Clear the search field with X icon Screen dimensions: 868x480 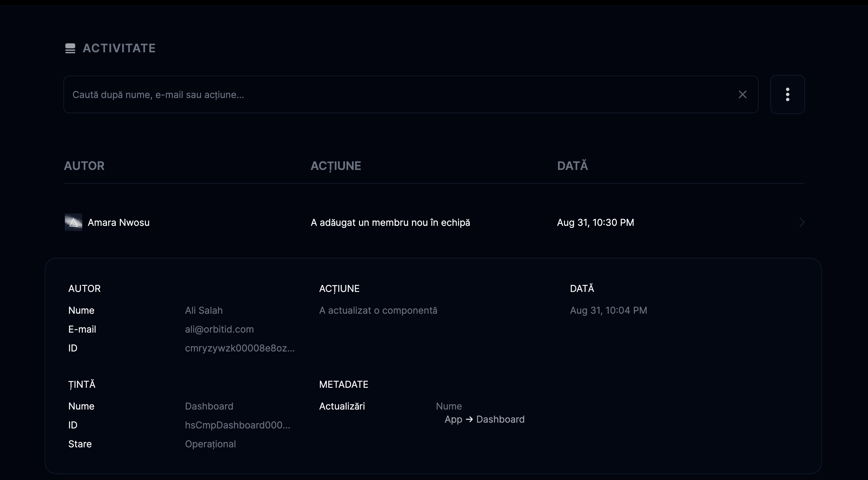tap(742, 94)
